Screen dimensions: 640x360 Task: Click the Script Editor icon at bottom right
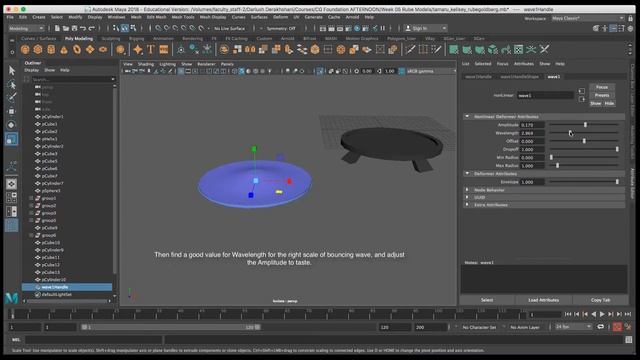coord(629,340)
